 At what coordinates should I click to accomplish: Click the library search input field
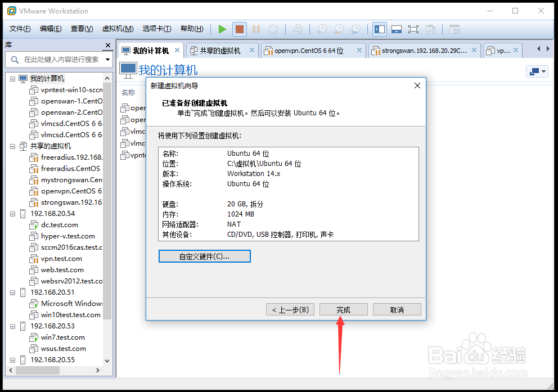61,60
